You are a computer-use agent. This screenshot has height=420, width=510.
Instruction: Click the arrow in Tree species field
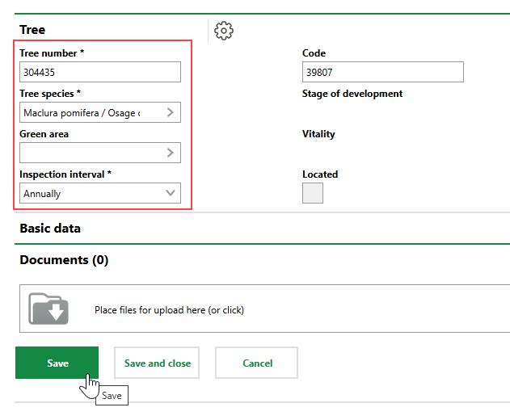click(x=171, y=112)
